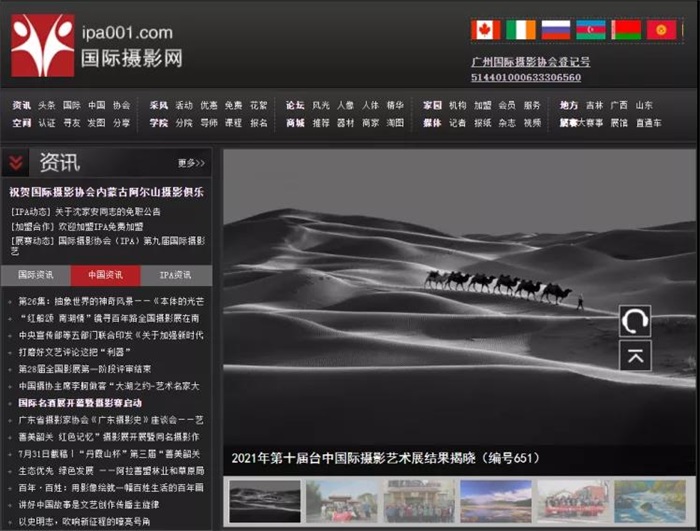Click 吉林 in the 地方 navigation

pyautogui.click(x=594, y=105)
